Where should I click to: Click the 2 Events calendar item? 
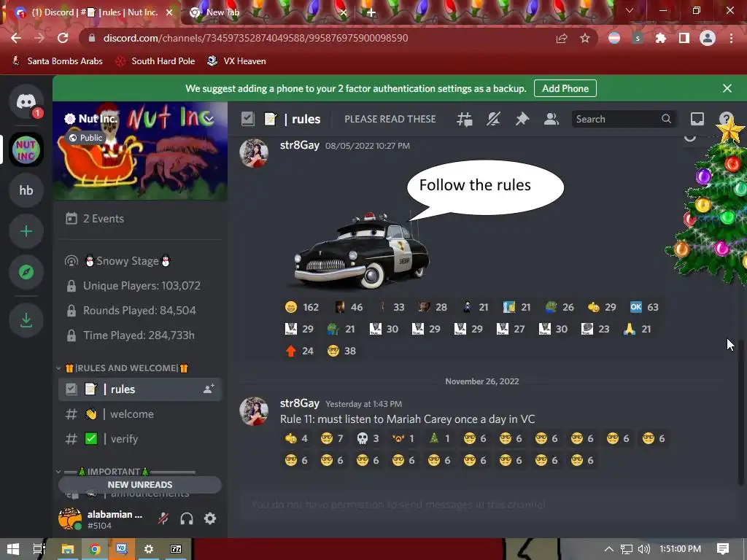(x=140, y=219)
